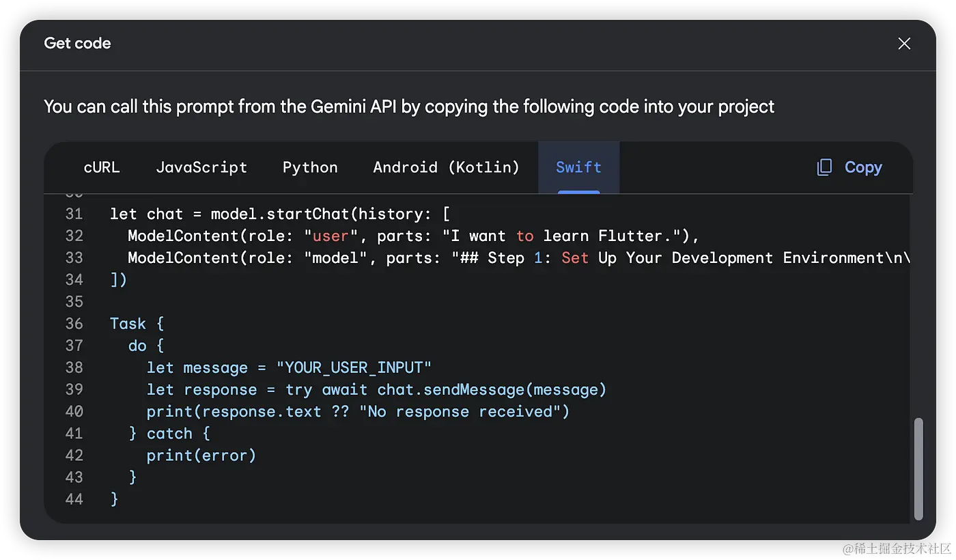The image size is (956, 560).
Task: Click the line with "## Step 1: Set Up"
Action: pyautogui.click(x=519, y=257)
